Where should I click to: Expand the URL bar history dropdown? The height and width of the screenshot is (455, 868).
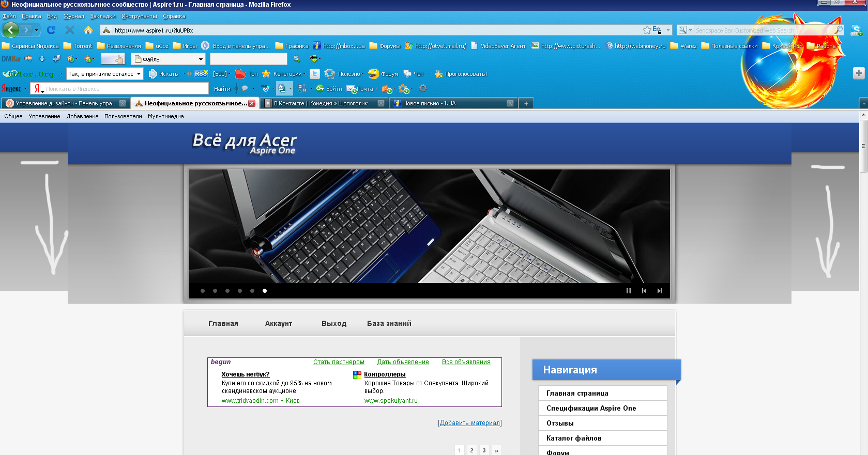(x=668, y=30)
